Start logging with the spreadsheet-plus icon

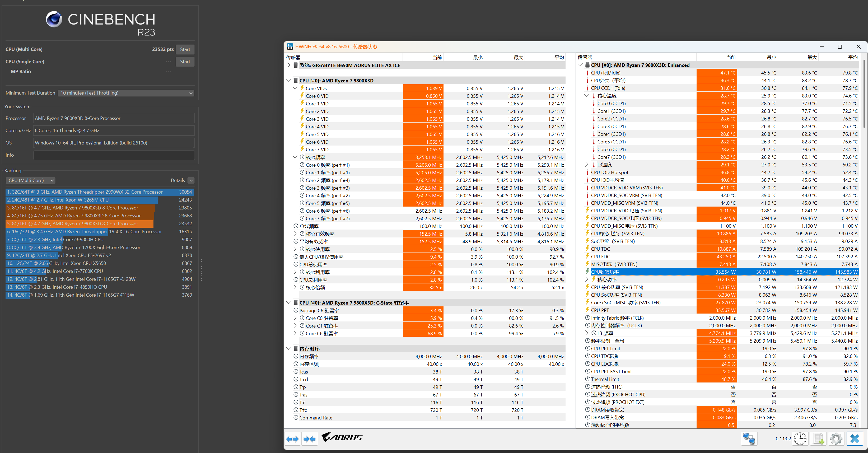[818, 438]
